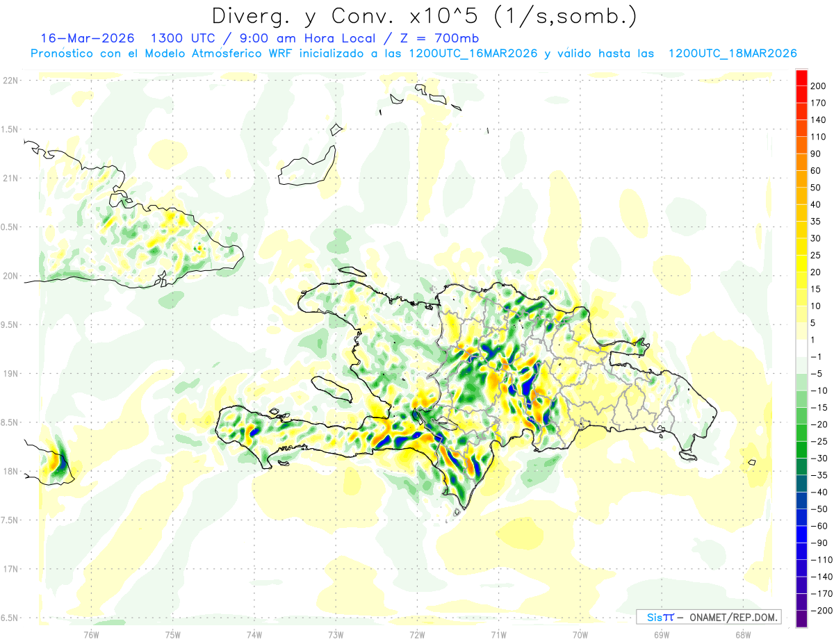This screenshot has height=644, width=834.
Task: Click the '22N' latitude axis label
Action: tap(11, 81)
